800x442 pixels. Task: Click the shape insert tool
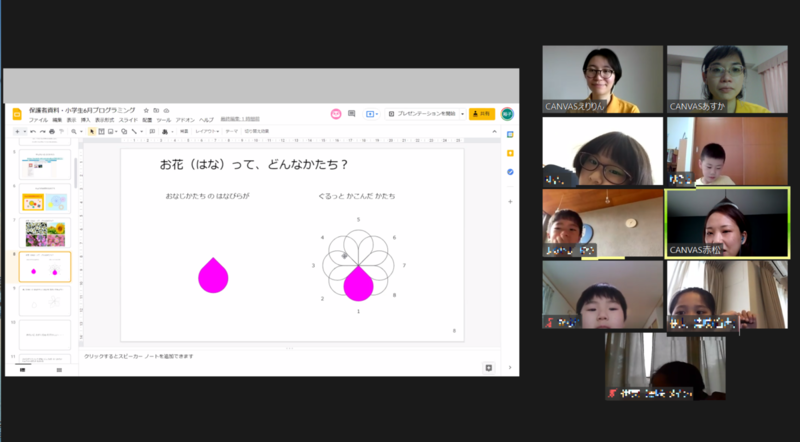point(122,131)
